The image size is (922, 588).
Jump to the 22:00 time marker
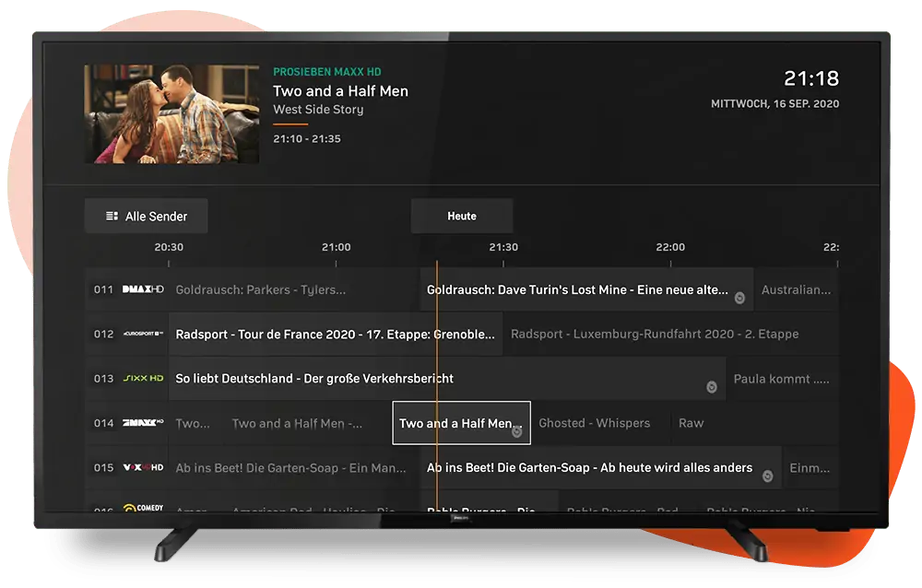(670, 247)
